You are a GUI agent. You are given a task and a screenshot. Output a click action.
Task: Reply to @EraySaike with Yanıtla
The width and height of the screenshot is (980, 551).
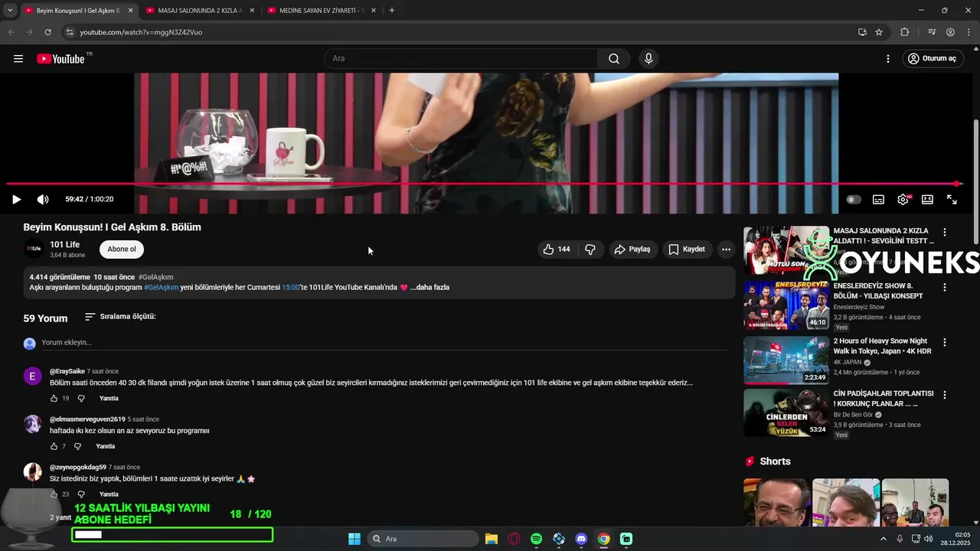(109, 399)
